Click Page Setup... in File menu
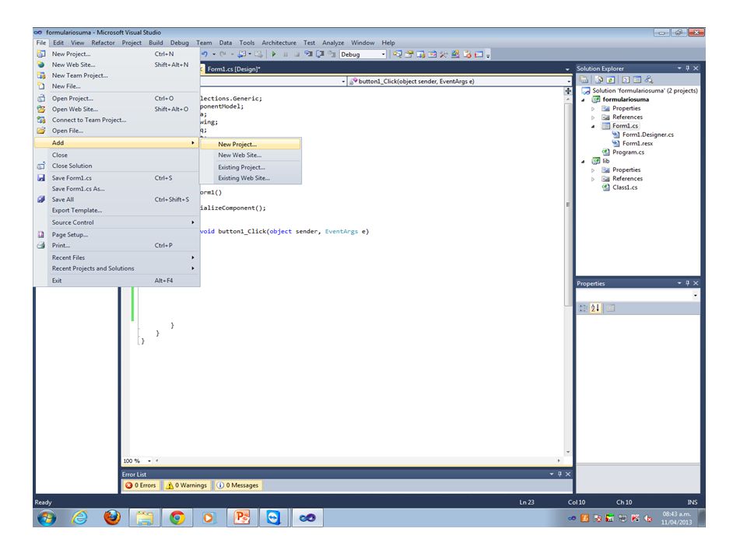 pyautogui.click(x=116, y=234)
